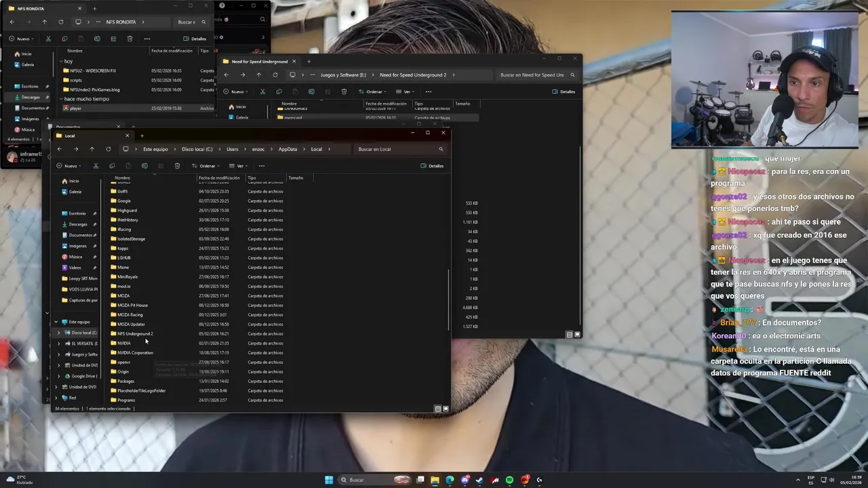Go back in the Local window
This screenshot has width=868, height=488.
(x=60, y=149)
